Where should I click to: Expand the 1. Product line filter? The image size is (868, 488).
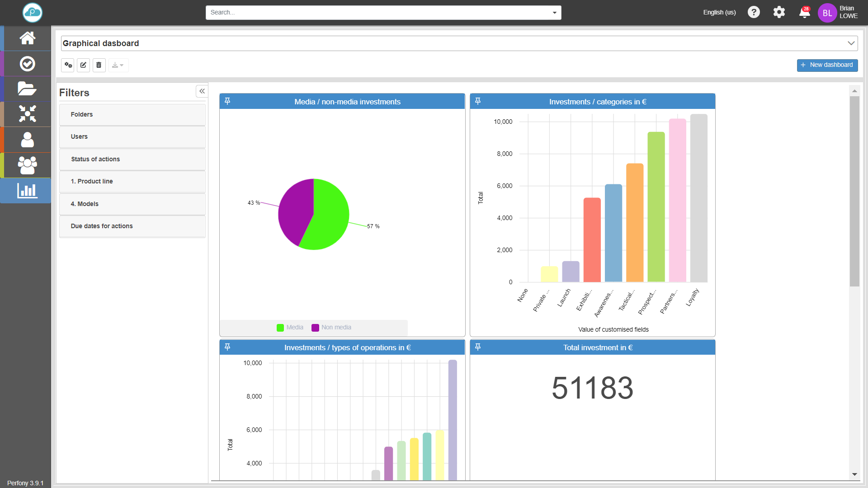tap(132, 181)
